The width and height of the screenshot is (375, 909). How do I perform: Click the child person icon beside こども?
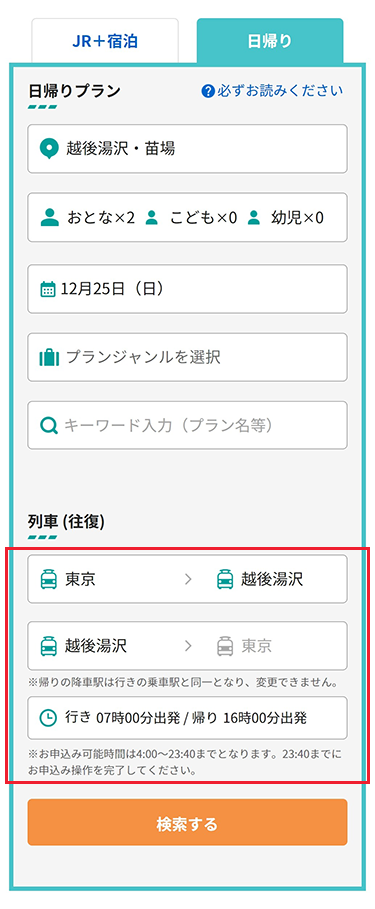tap(152, 218)
